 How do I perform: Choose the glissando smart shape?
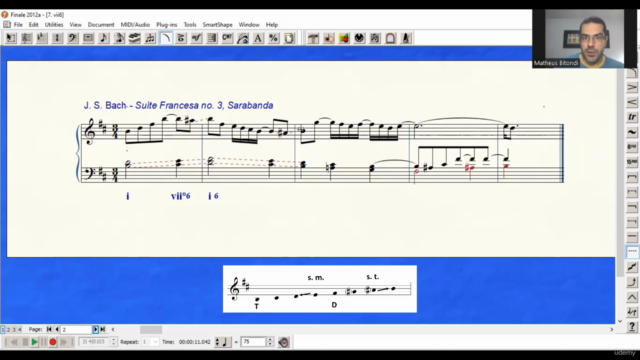click(x=632, y=267)
